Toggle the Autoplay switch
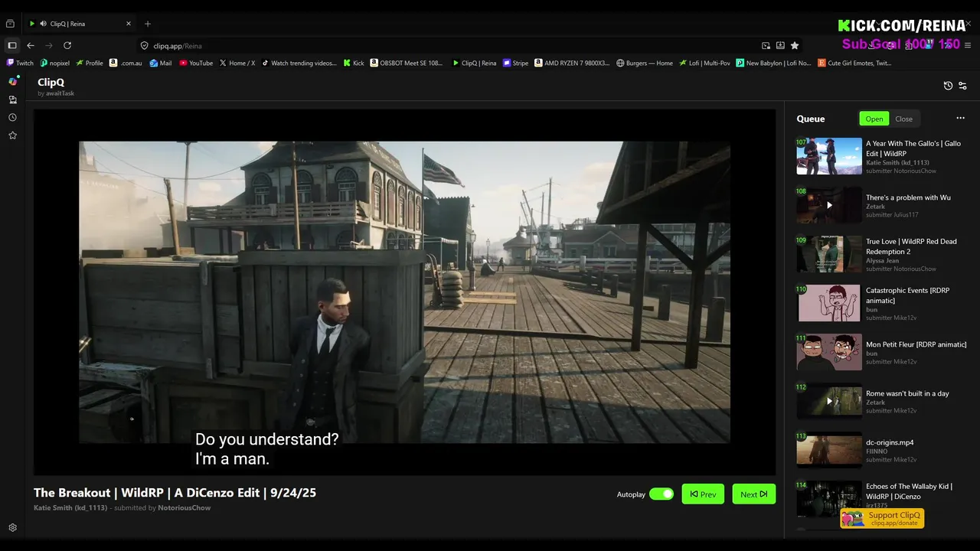Screen dimensions: 980x551 click(x=661, y=494)
